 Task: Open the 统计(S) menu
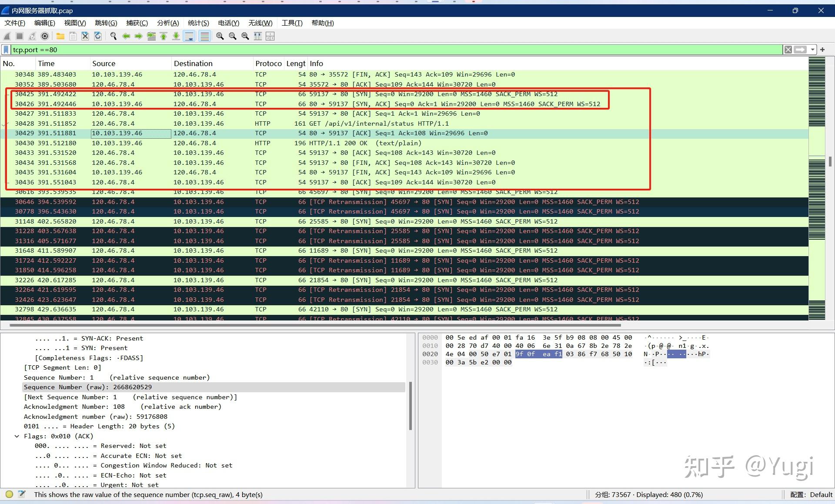[x=198, y=23]
